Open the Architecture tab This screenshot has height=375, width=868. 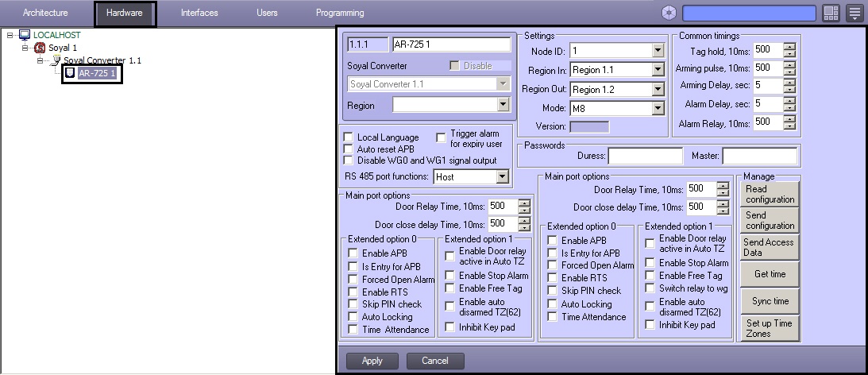click(x=45, y=13)
